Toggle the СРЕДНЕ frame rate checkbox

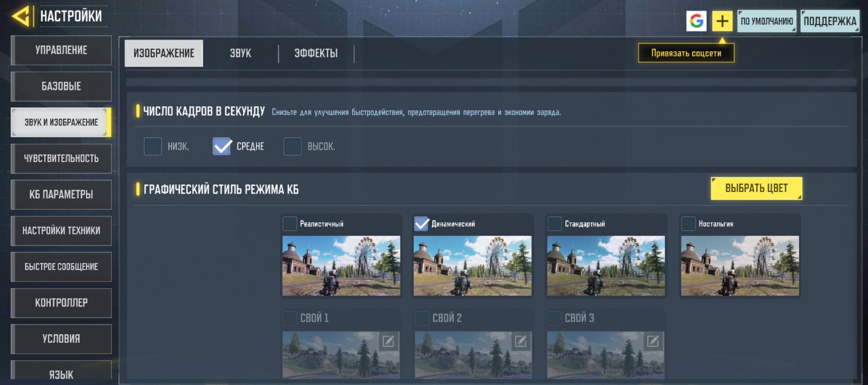coord(222,146)
